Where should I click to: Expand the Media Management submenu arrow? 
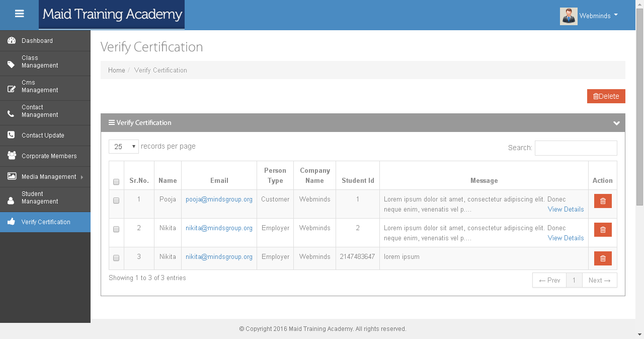tap(82, 177)
